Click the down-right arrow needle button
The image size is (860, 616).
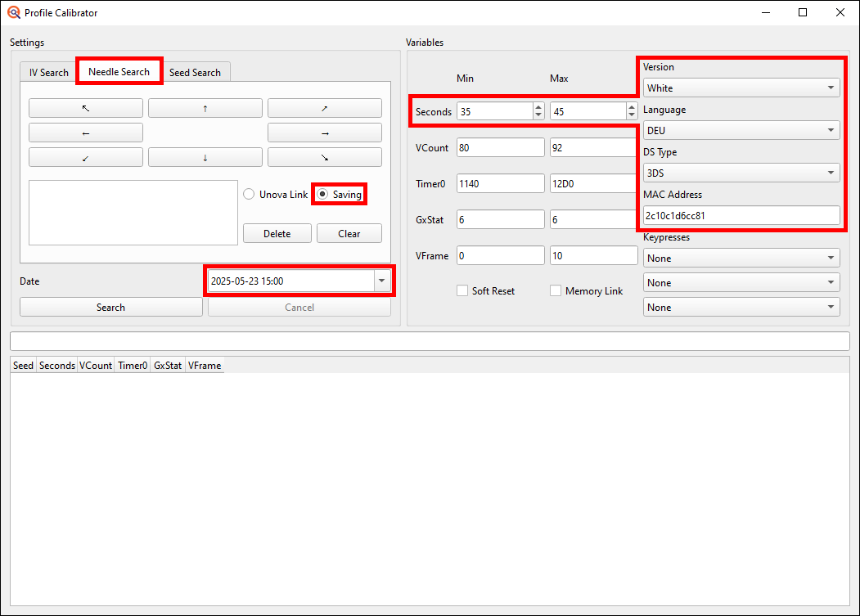click(325, 157)
